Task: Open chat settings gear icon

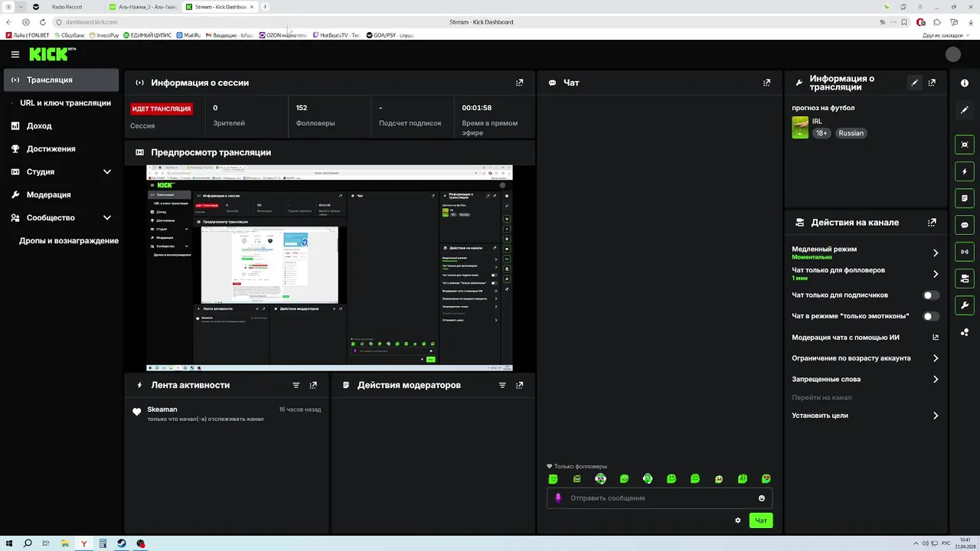Action: tap(738, 520)
